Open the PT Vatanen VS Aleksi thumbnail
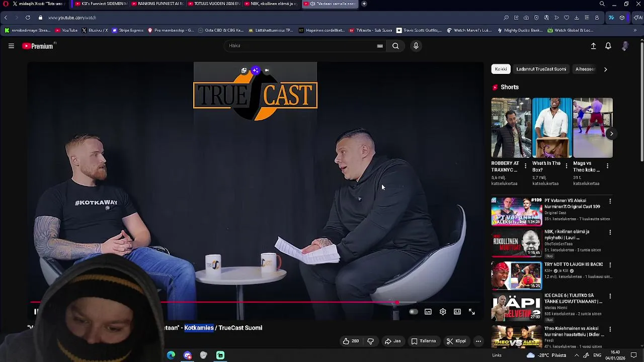The width and height of the screenshot is (644, 362). pyautogui.click(x=516, y=211)
